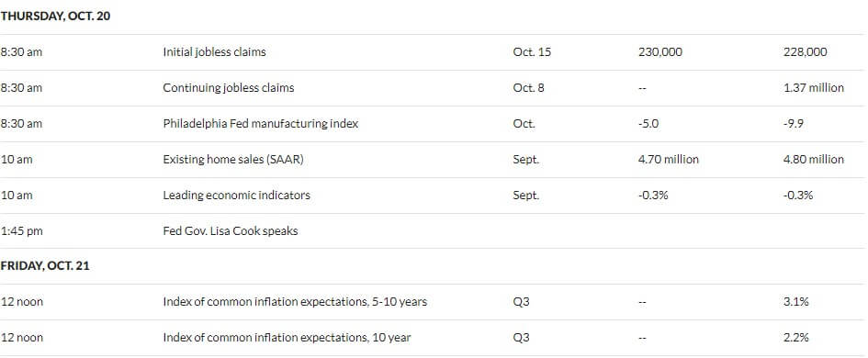Select the 230,000 forecast value
Screen dimensions: 868x358
[659, 52]
